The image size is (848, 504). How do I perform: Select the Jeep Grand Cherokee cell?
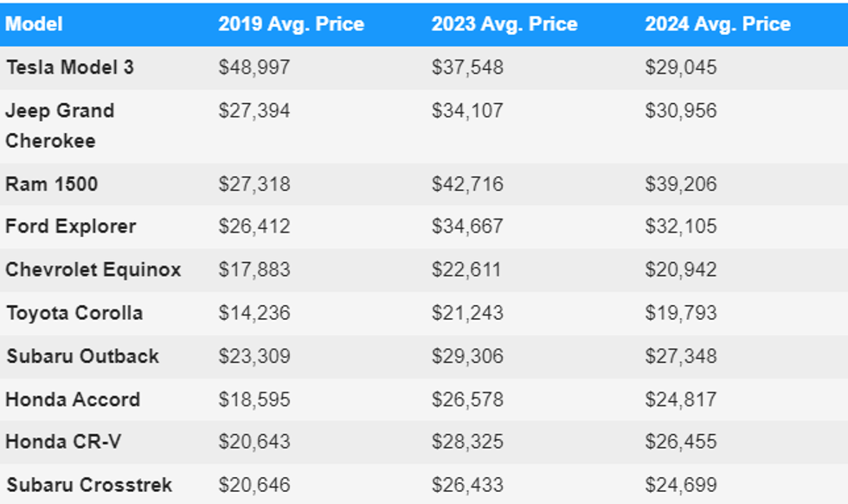coord(60,125)
